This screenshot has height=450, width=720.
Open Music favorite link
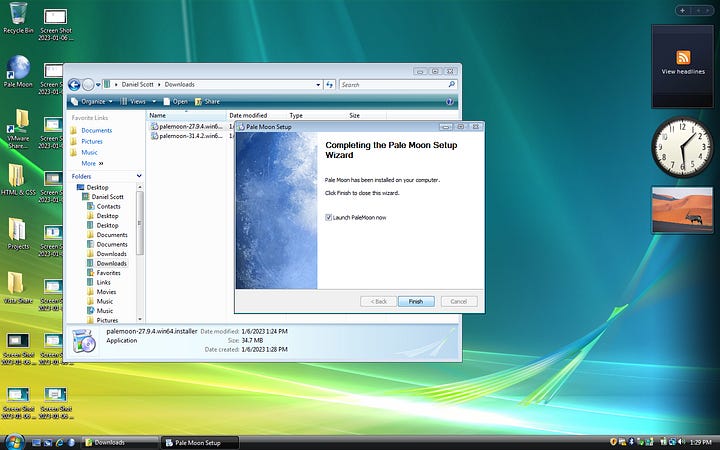point(90,152)
